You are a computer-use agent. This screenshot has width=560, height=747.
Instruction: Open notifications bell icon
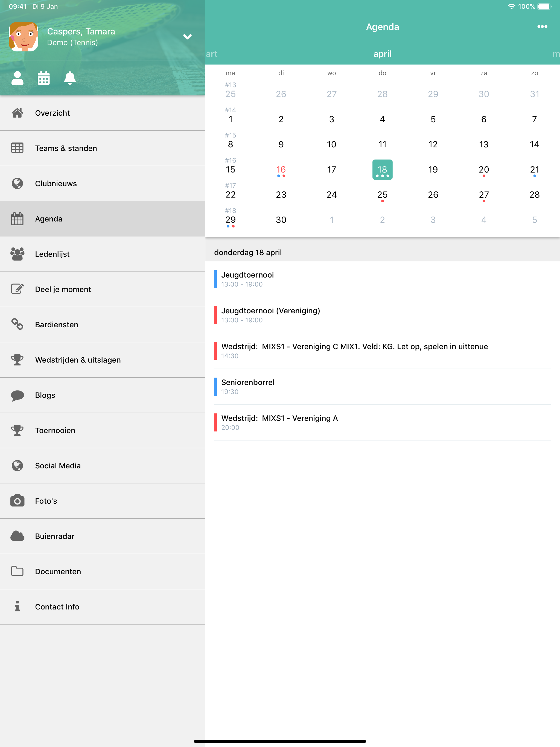(70, 78)
